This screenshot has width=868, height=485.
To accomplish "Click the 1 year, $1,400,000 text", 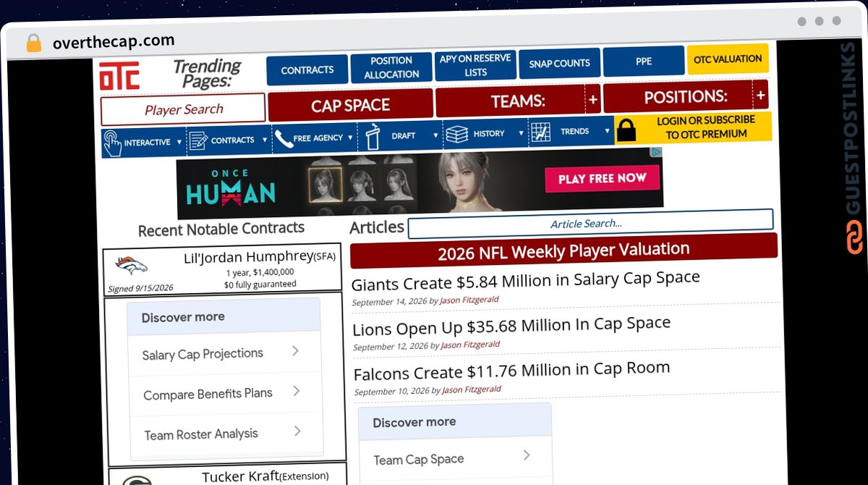I will coord(260,273).
